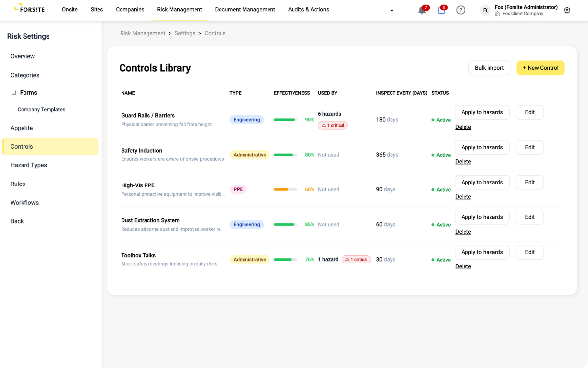Click the '365 days' inspection value
588x368 pixels.
387,155
